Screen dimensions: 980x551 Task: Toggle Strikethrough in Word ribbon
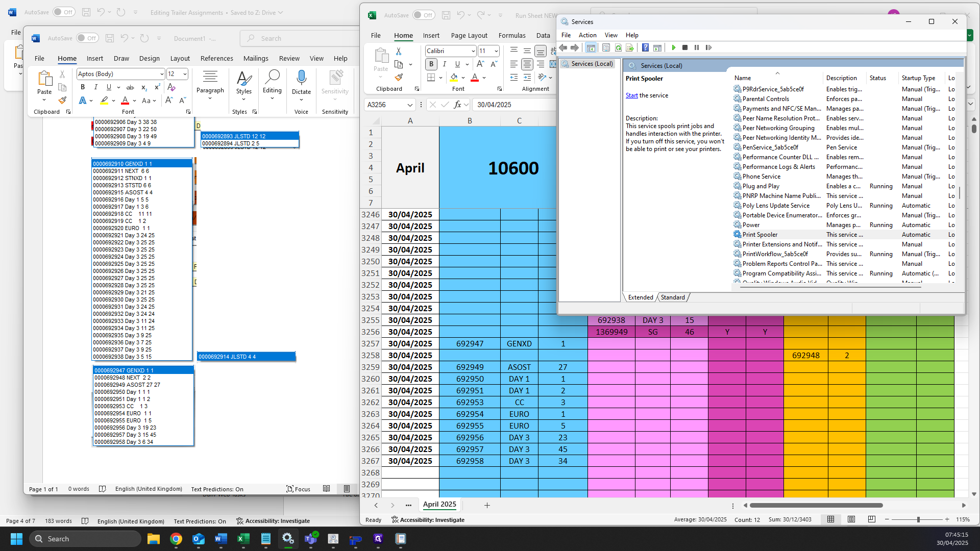click(130, 87)
